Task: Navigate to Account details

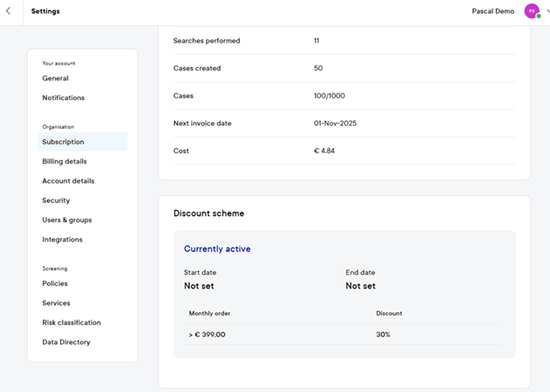Action: tap(68, 181)
